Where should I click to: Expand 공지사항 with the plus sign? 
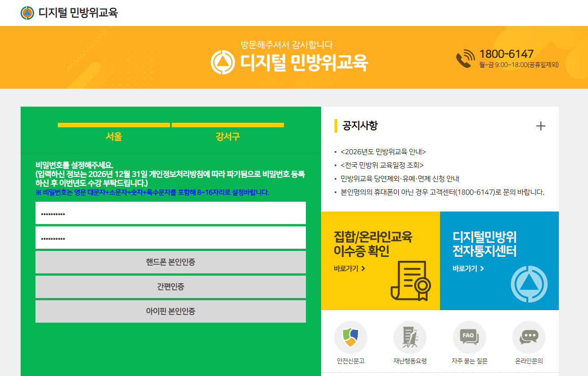click(x=541, y=126)
